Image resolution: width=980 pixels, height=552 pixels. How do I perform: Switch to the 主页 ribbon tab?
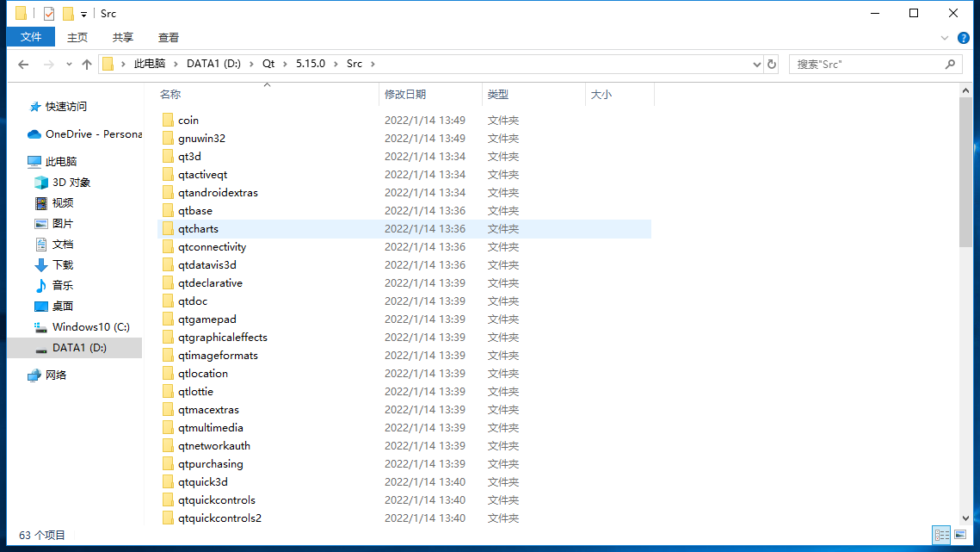[x=77, y=38]
